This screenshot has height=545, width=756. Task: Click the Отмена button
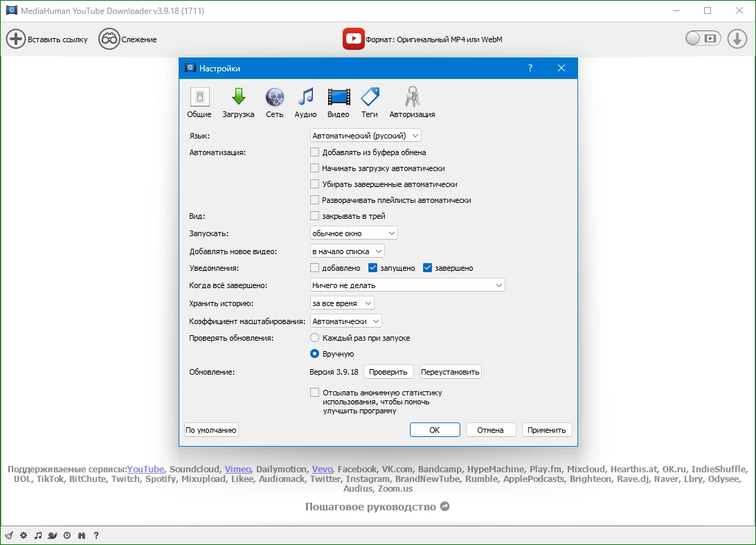point(491,430)
